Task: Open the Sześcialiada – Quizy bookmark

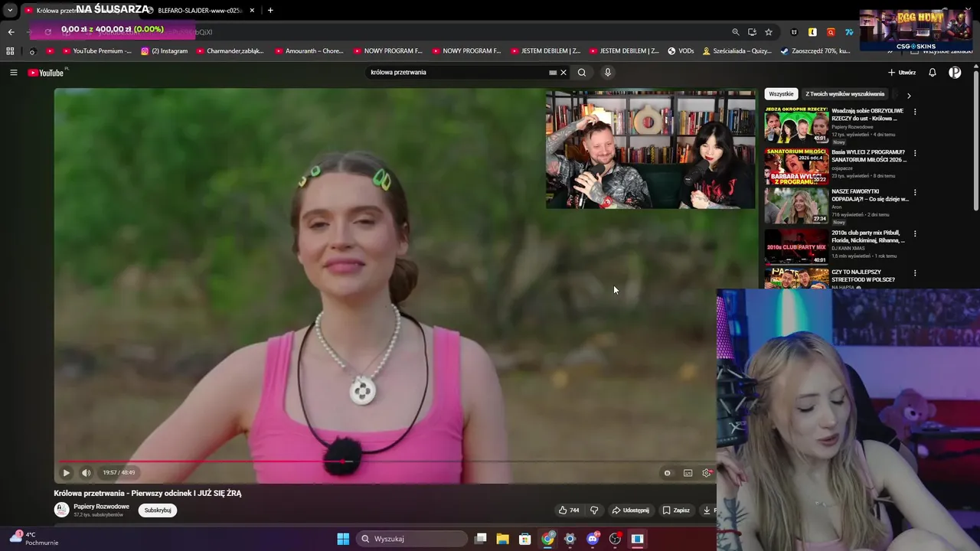Action: (737, 51)
